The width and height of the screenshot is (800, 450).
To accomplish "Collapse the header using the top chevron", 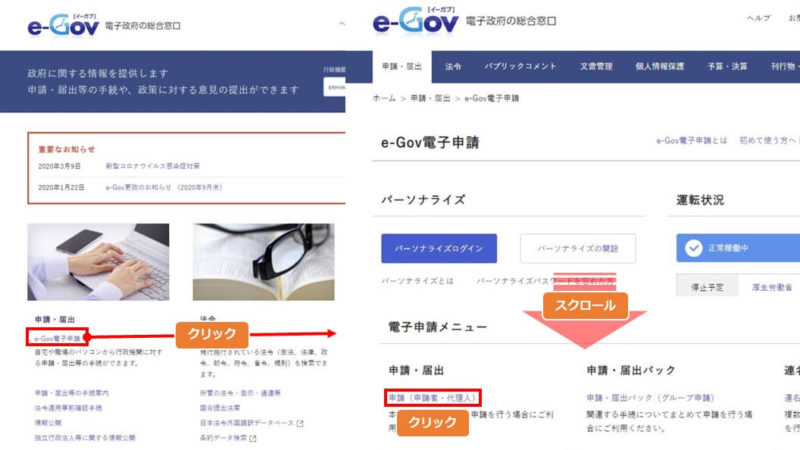I will [x=342, y=23].
